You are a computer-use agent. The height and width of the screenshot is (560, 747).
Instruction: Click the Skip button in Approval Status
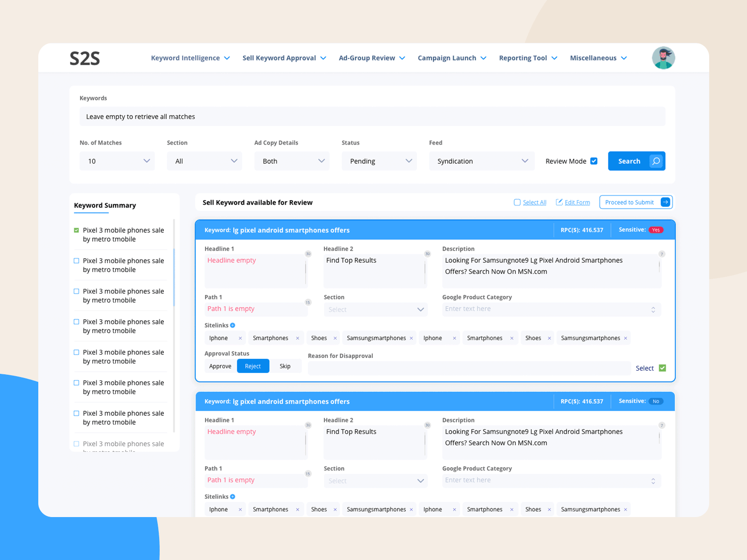click(285, 366)
